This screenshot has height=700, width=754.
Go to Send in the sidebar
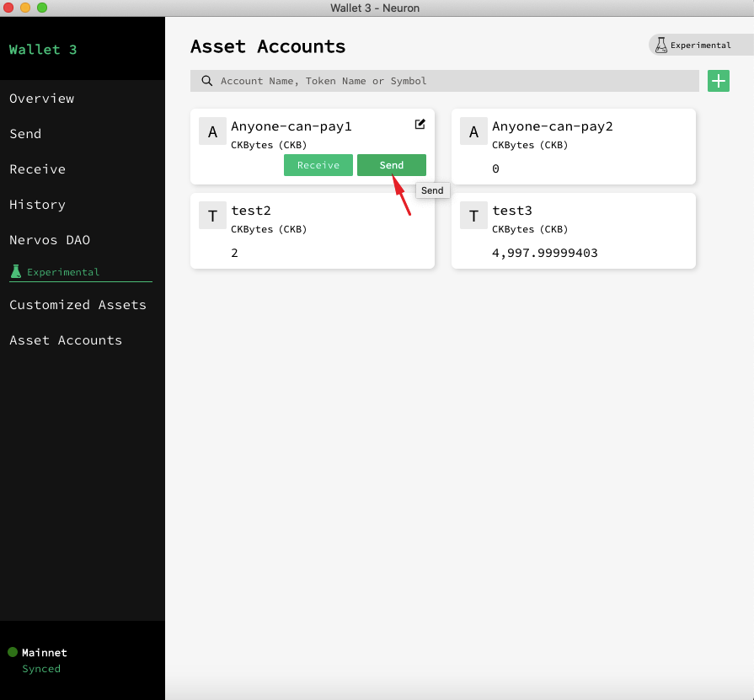point(25,134)
